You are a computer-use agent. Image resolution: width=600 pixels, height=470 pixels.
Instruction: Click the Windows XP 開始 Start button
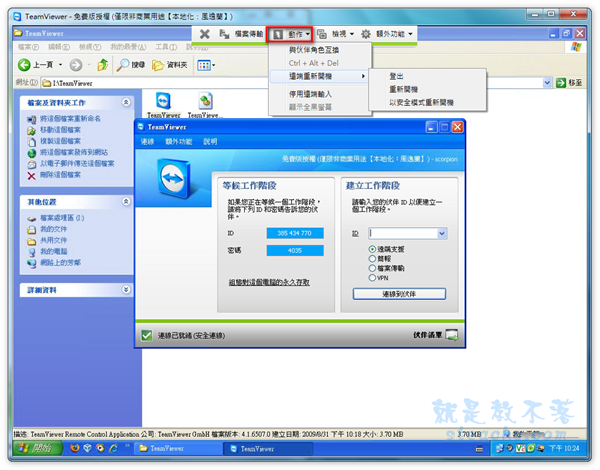click(38, 448)
